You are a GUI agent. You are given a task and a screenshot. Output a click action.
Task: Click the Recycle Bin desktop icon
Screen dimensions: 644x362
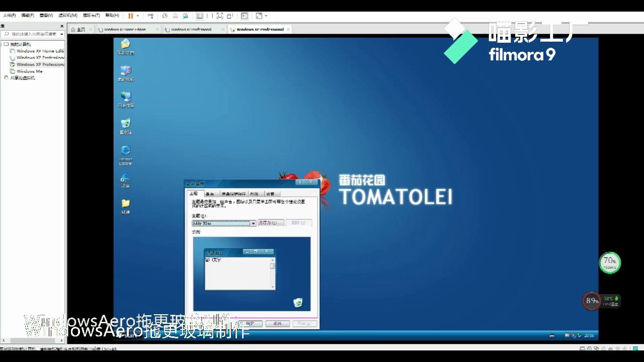click(x=126, y=126)
